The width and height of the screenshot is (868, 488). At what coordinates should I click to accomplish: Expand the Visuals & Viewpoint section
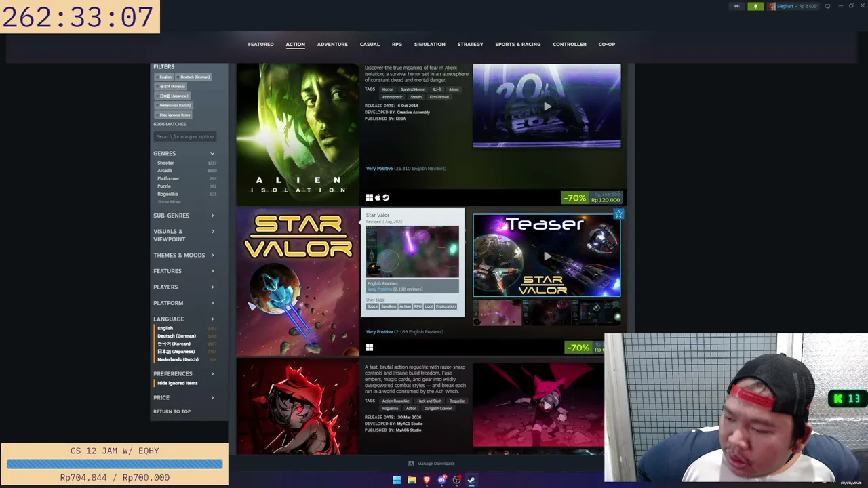184,235
